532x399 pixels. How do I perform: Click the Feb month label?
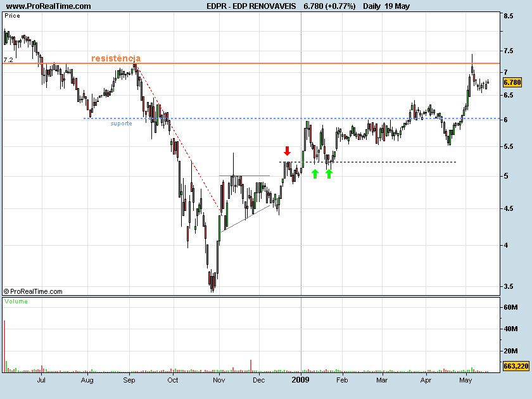point(342,380)
